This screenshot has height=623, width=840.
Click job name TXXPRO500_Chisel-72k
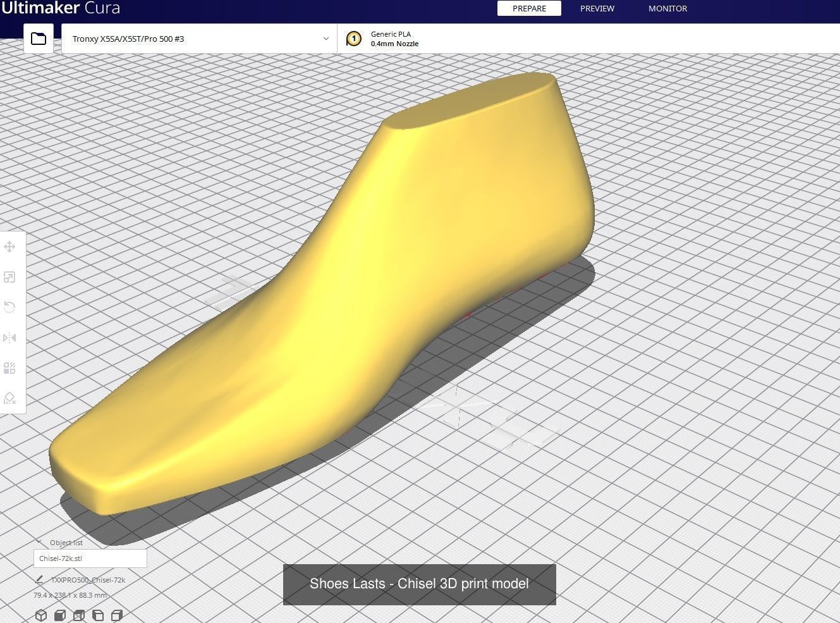tap(88, 579)
